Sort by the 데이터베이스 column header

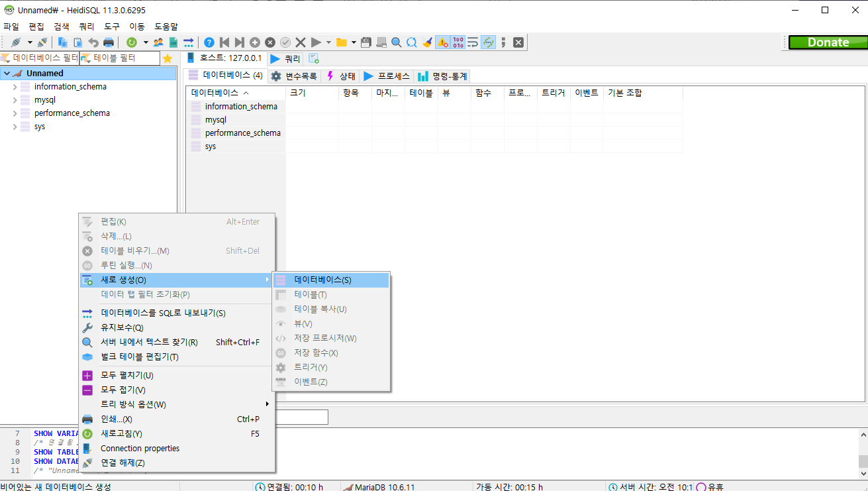coord(236,93)
